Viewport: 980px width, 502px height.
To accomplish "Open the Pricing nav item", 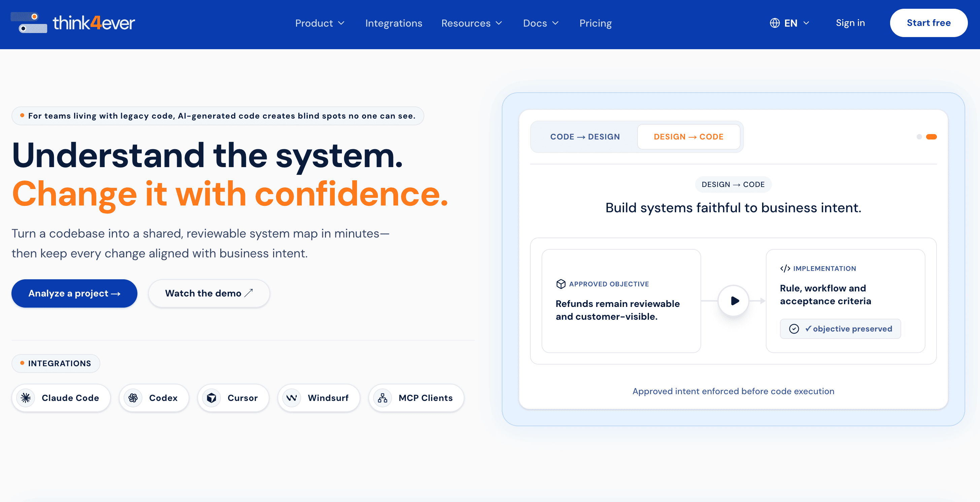I will pos(595,23).
